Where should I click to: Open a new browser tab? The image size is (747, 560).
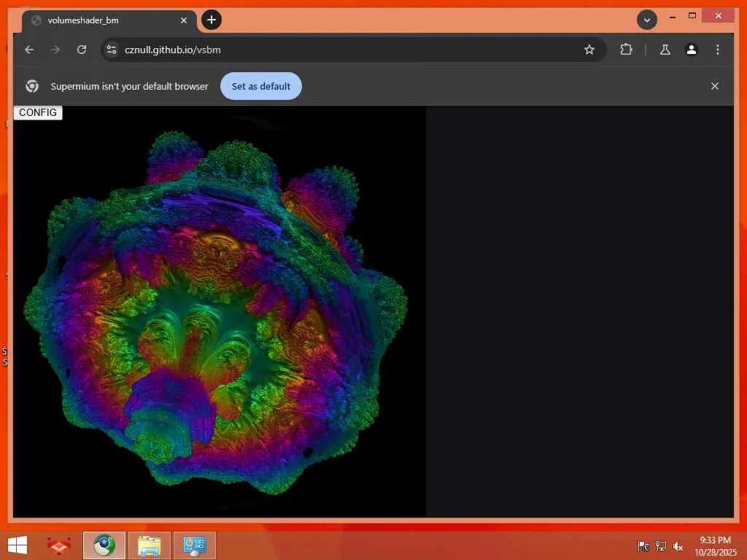[x=212, y=20]
